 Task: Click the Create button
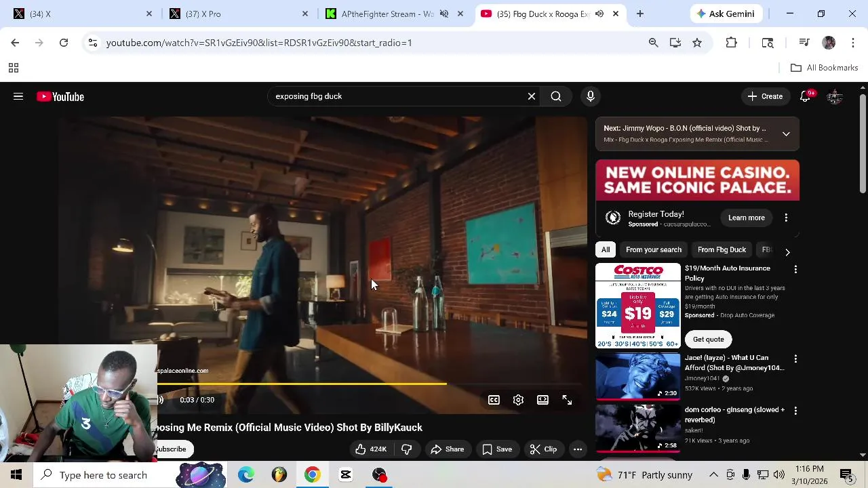coord(765,96)
